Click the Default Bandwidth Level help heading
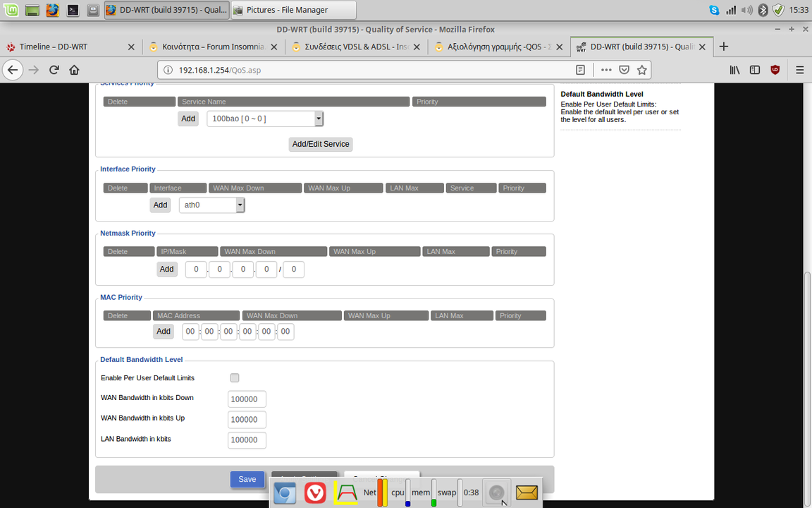Image resolution: width=812 pixels, height=508 pixels. click(x=602, y=94)
